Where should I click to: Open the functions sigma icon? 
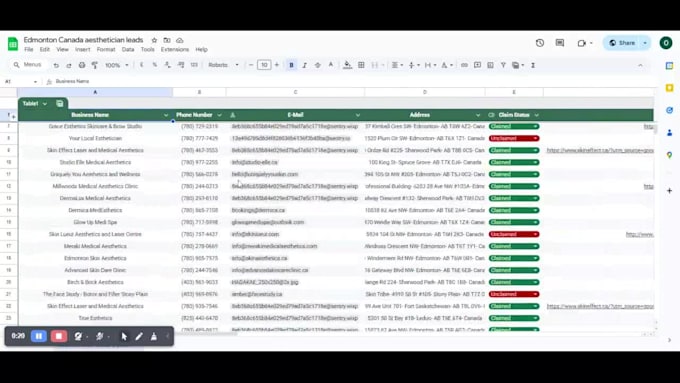[x=533, y=65]
